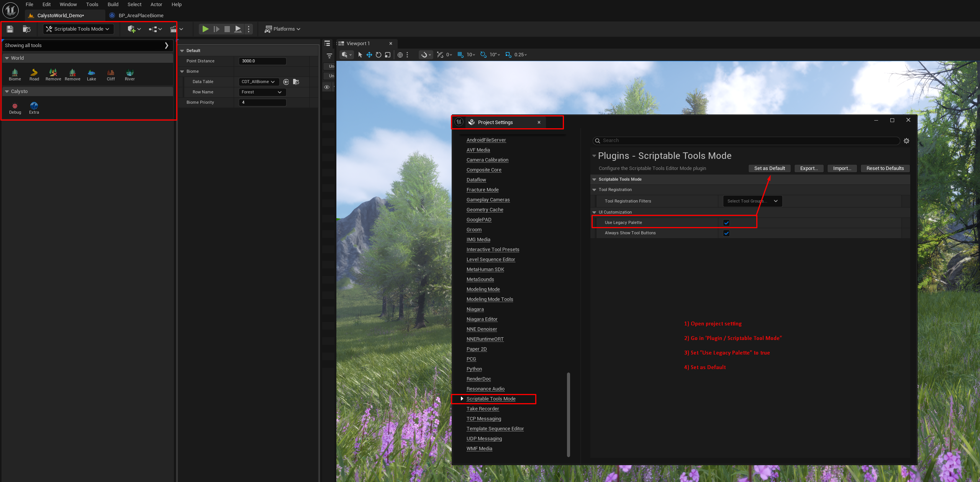Switch to BP_AreaPlaceBiome tab
The height and width of the screenshot is (482, 980).
141,16
